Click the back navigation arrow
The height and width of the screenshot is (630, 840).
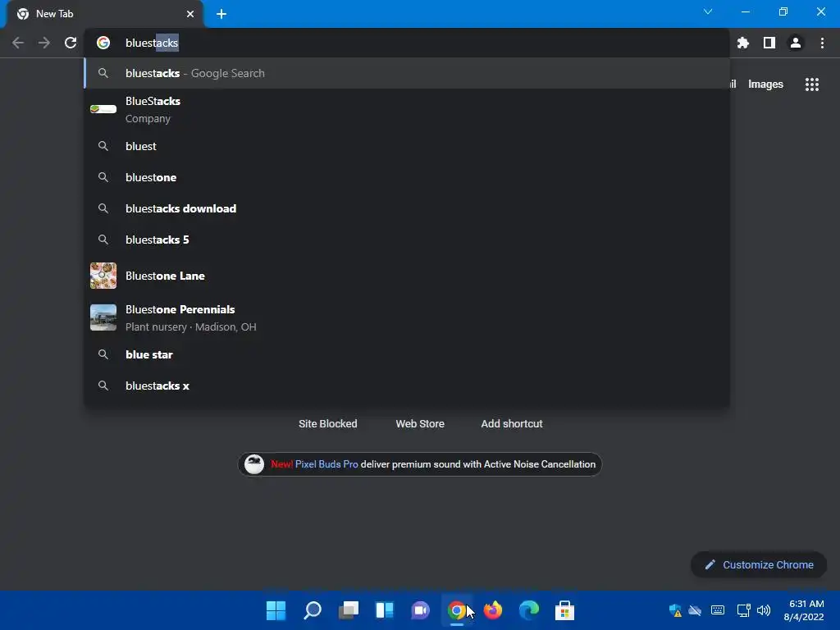18,43
